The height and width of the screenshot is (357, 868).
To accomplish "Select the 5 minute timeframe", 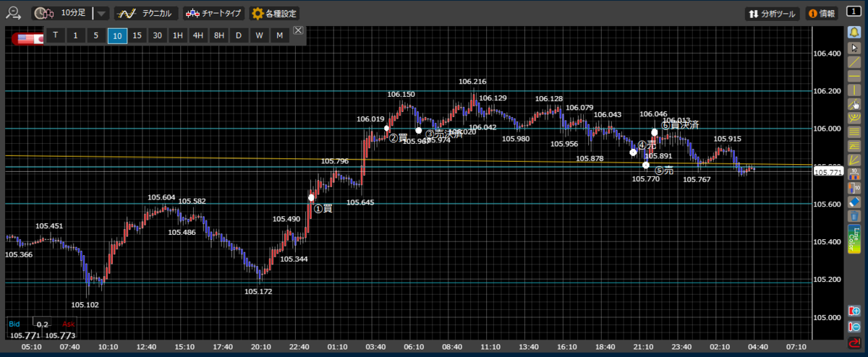I will (96, 35).
